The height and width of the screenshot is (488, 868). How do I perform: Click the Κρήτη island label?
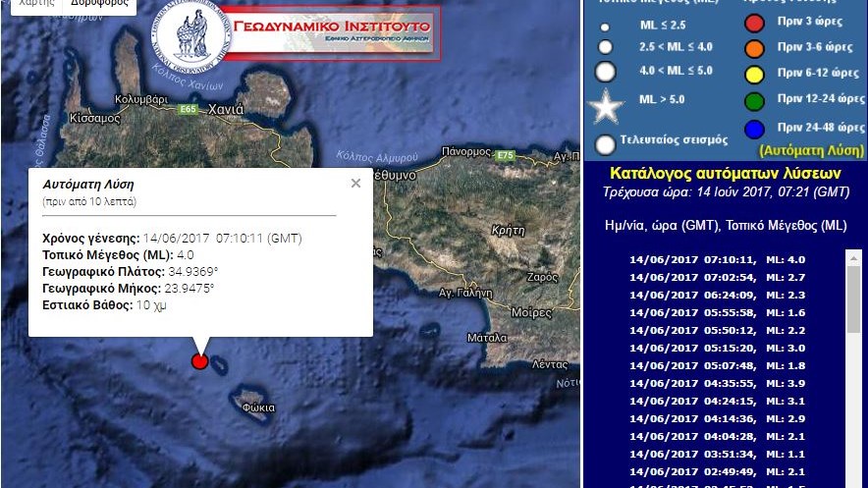click(509, 230)
